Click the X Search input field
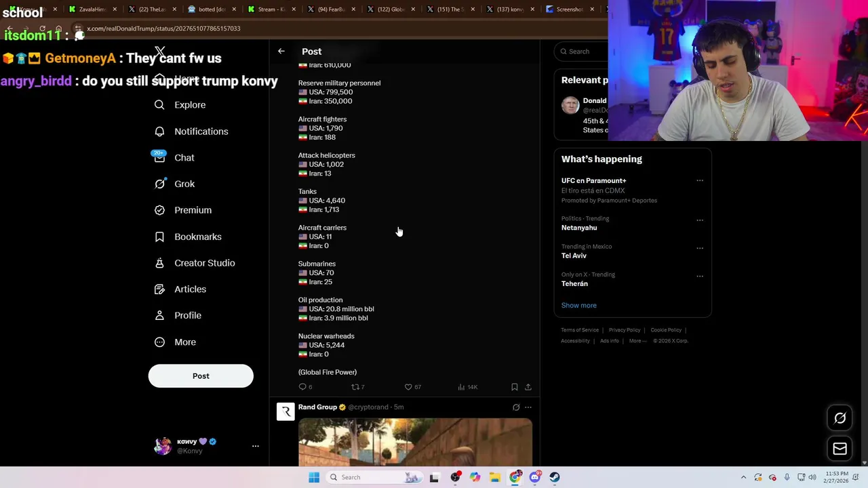 point(581,52)
